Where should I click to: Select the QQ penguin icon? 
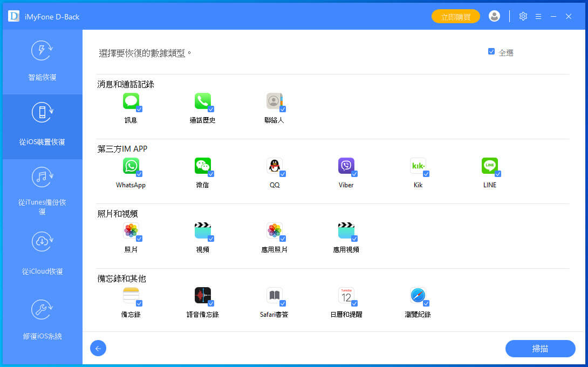[x=275, y=166]
